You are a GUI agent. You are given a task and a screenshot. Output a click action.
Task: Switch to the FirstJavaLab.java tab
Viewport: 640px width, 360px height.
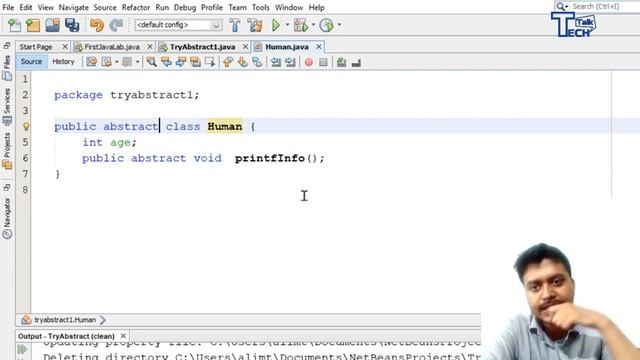[111, 47]
